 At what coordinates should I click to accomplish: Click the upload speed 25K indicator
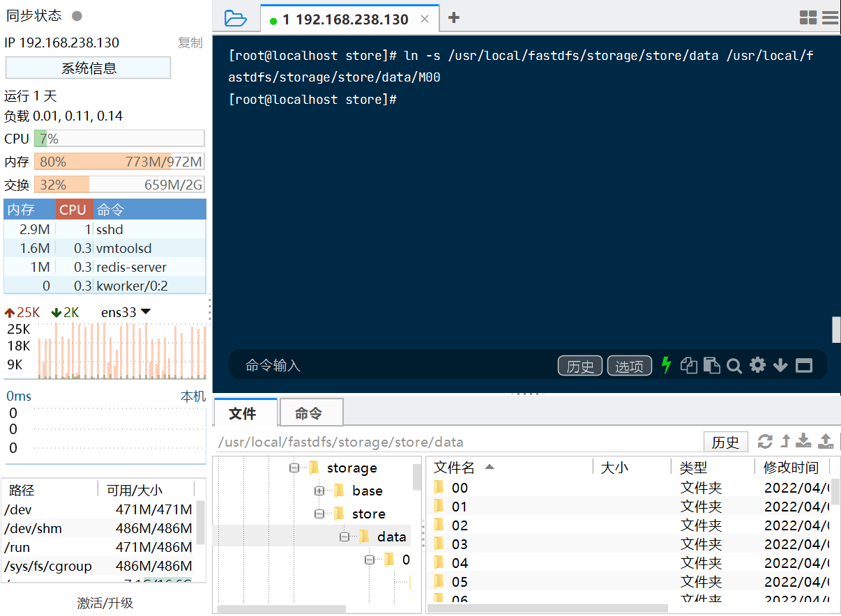pyautogui.click(x=22, y=312)
